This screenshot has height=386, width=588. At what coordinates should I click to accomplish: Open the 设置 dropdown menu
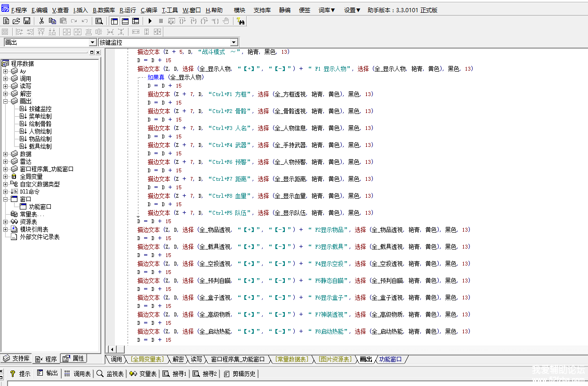352,10
